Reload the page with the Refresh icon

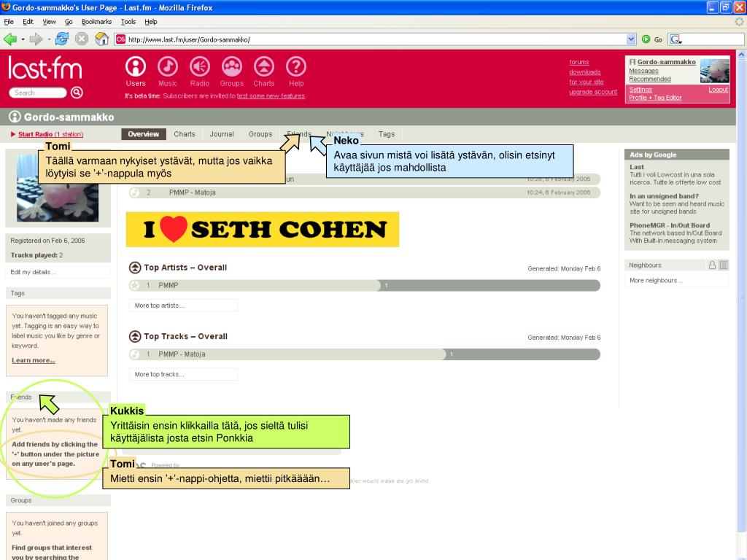tap(62, 39)
